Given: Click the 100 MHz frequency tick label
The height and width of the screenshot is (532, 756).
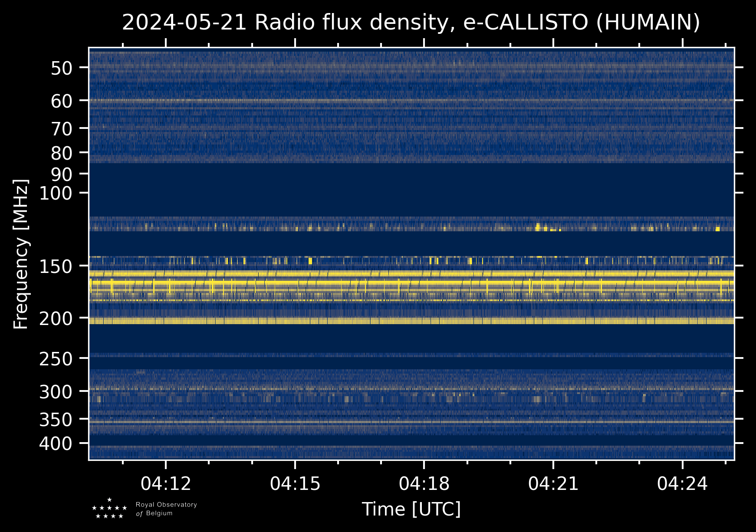Looking at the screenshot, I should (x=56, y=194).
